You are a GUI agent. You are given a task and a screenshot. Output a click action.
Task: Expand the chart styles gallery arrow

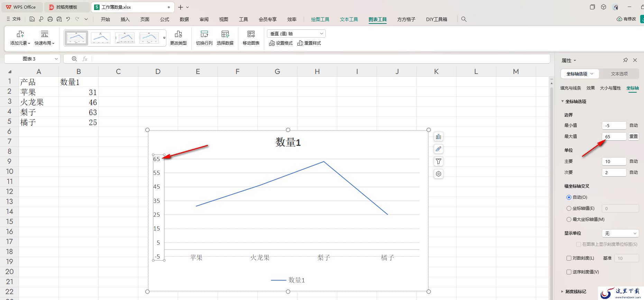[164, 38]
